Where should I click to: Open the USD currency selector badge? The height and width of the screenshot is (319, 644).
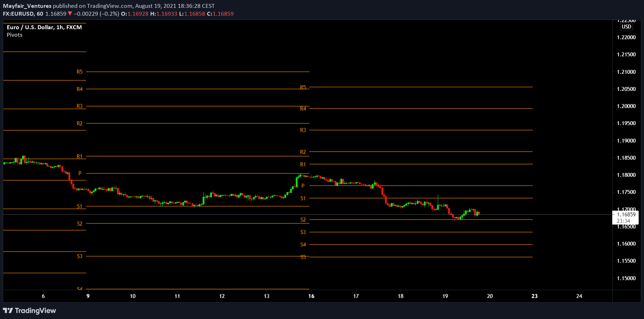627,27
